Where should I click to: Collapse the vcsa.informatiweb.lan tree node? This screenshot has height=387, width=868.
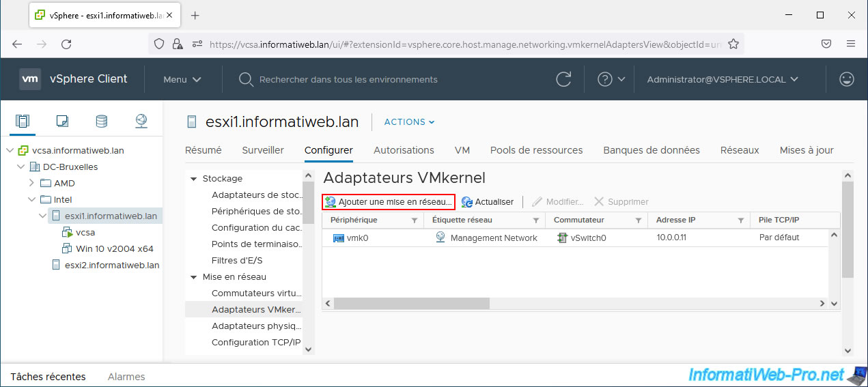pyautogui.click(x=10, y=151)
